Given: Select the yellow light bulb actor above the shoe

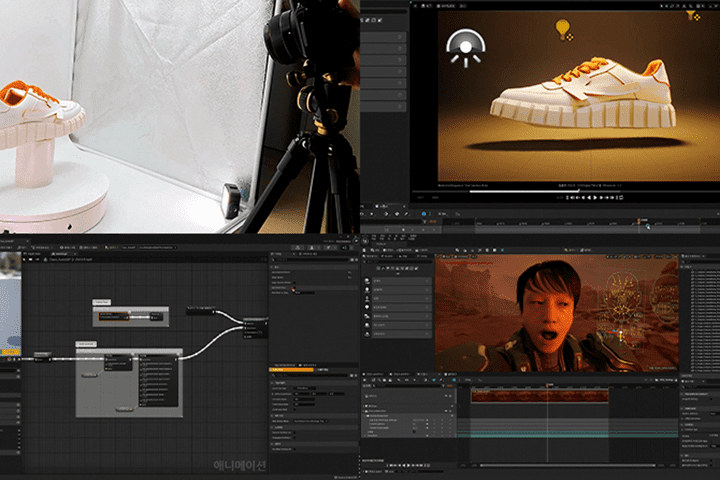Looking at the screenshot, I should (563, 30).
